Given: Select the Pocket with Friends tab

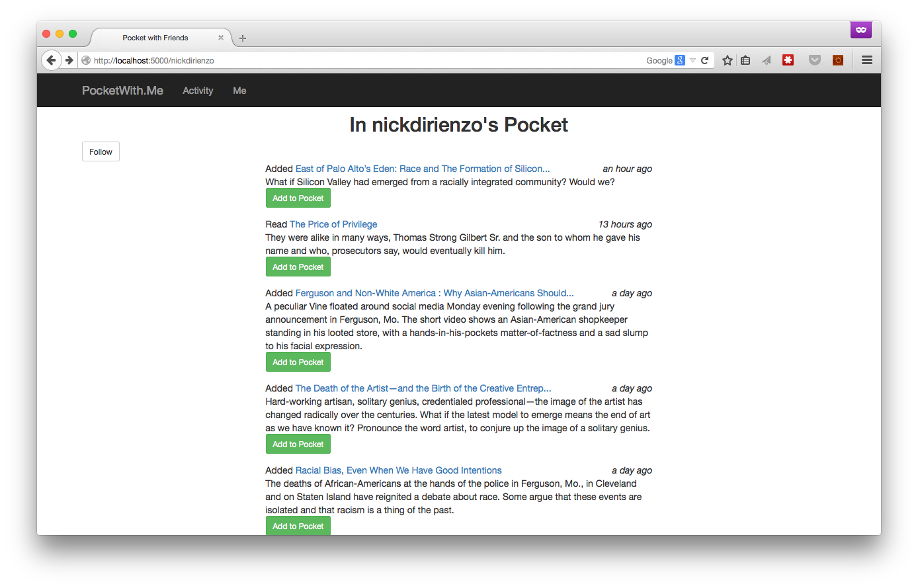Looking at the screenshot, I should (155, 38).
